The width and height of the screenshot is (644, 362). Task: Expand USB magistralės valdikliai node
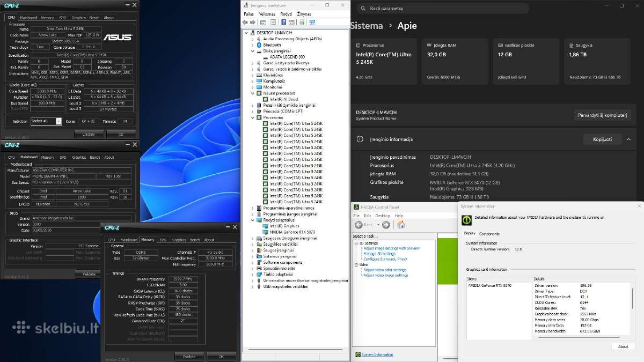click(x=253, y=286)
